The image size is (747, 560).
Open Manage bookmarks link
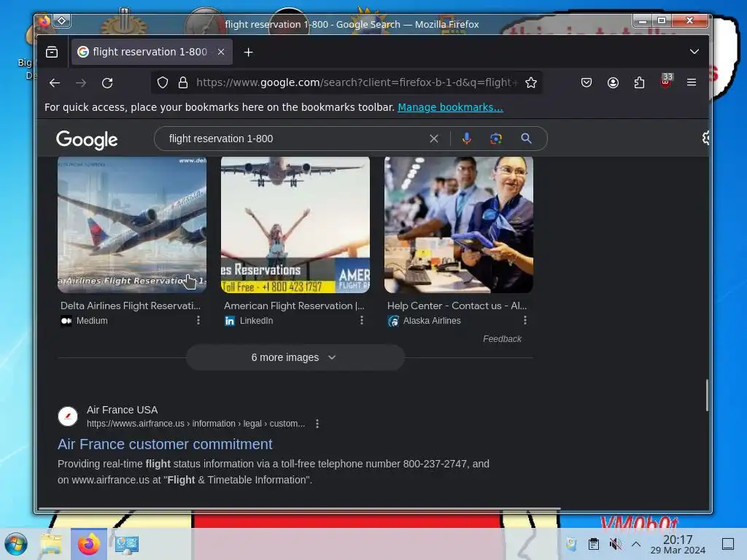(450, 107)
